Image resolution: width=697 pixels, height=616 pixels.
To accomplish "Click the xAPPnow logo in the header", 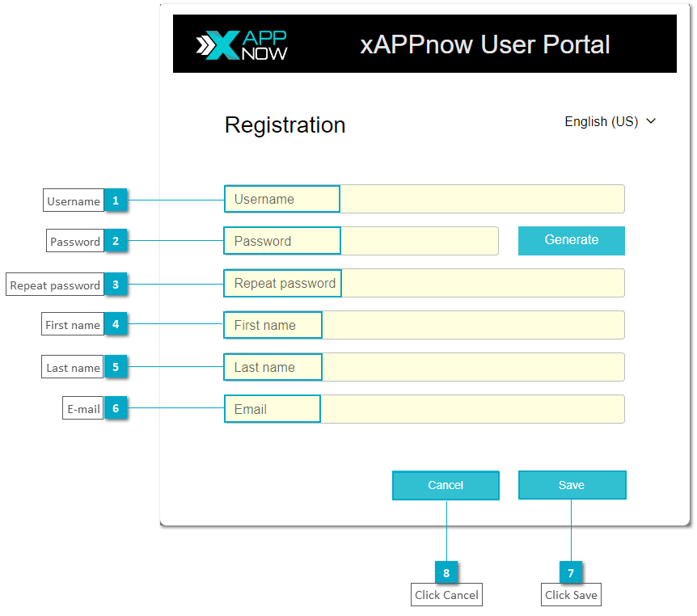I will pos(242,45).
